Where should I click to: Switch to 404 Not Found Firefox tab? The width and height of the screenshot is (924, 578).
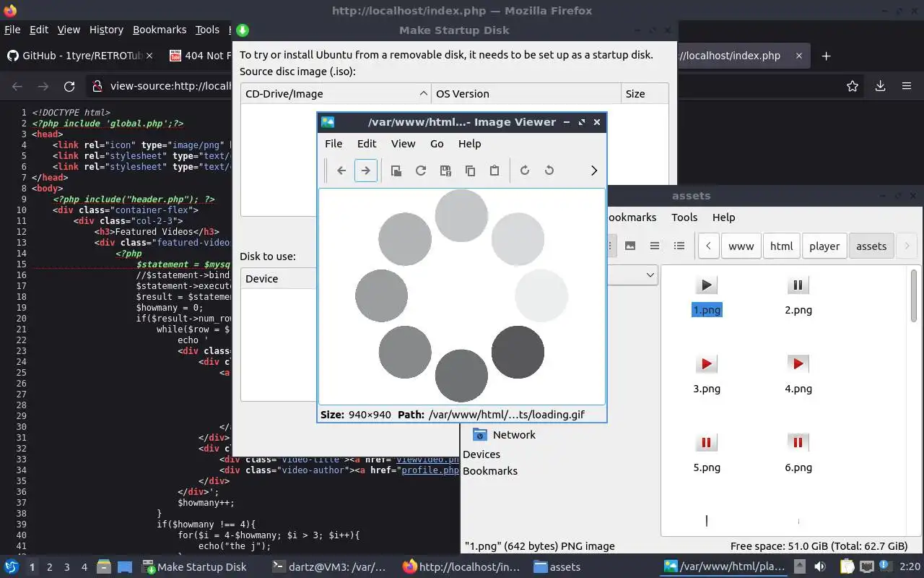coord(200,56)
